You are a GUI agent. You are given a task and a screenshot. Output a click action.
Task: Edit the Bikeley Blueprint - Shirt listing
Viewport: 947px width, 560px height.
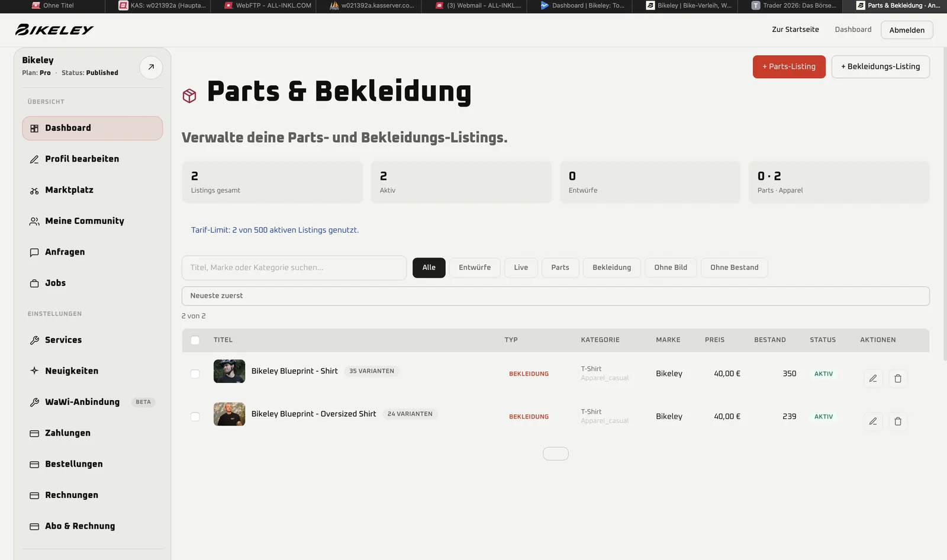[x=873, y=378]
